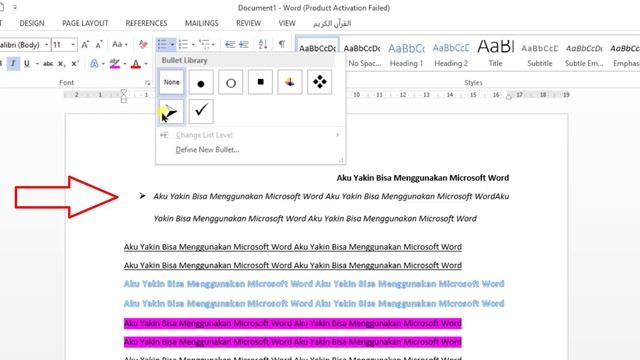
Task: Click the Bullets list button
Action: pos(162,44)
